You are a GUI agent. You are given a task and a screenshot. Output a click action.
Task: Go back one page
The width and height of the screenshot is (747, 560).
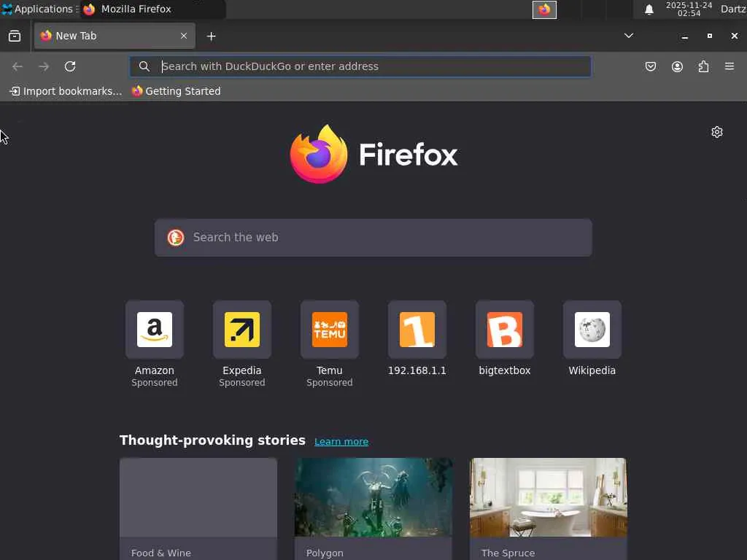pos(18,66)
